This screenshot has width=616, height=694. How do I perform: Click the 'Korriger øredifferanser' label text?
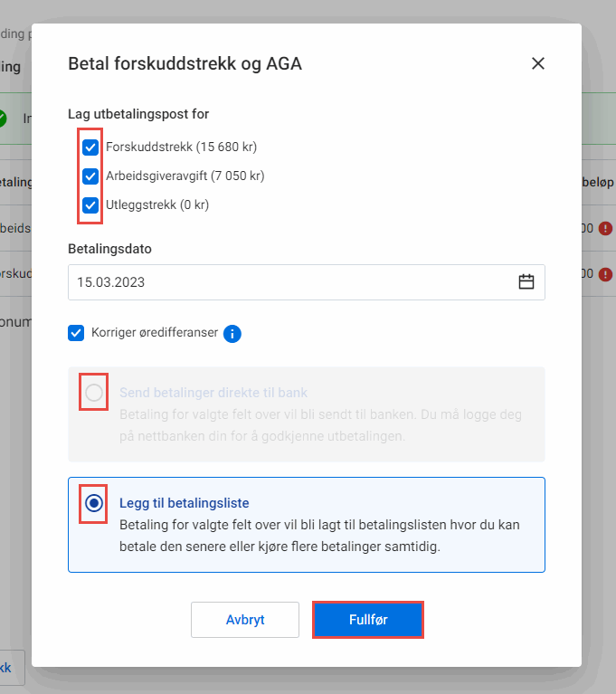[x=154, y=333]
